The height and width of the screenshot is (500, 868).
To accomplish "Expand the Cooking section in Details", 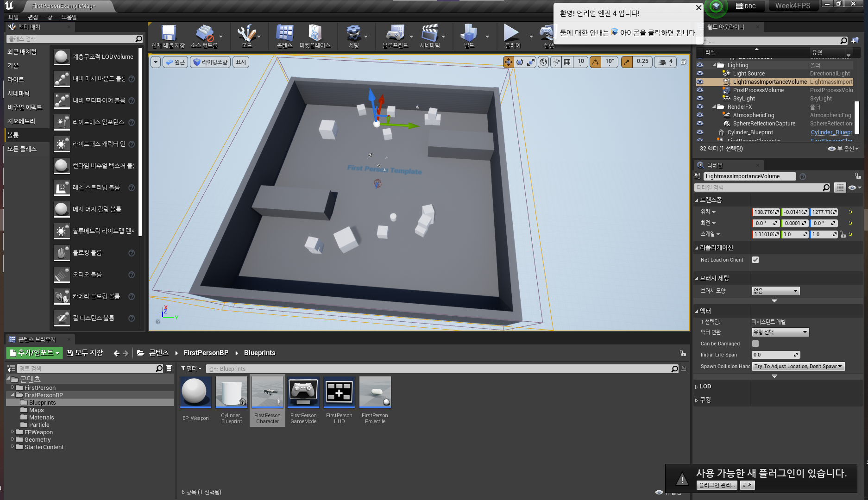I will pyautogui.click(x=696, y=400).
